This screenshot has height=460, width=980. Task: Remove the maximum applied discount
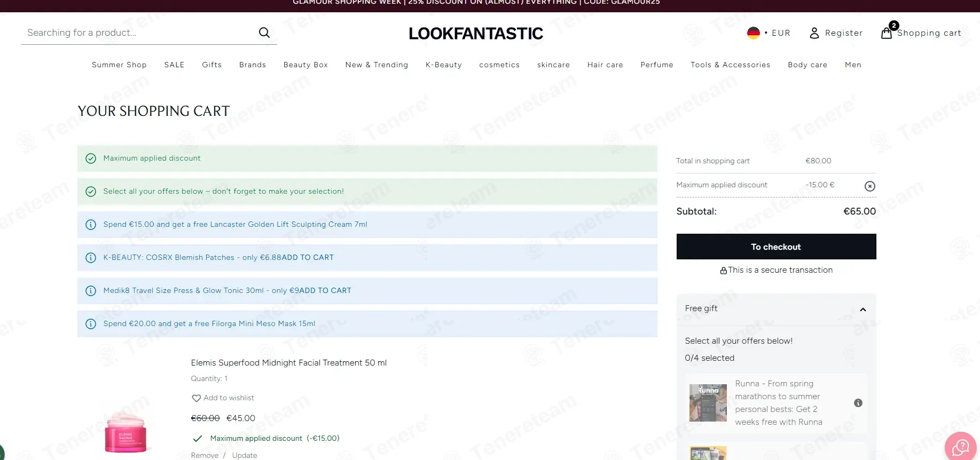click(870, 186)
